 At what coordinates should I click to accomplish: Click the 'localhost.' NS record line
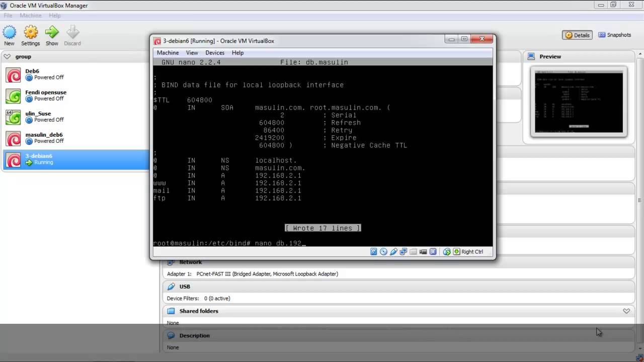[225, 160]
